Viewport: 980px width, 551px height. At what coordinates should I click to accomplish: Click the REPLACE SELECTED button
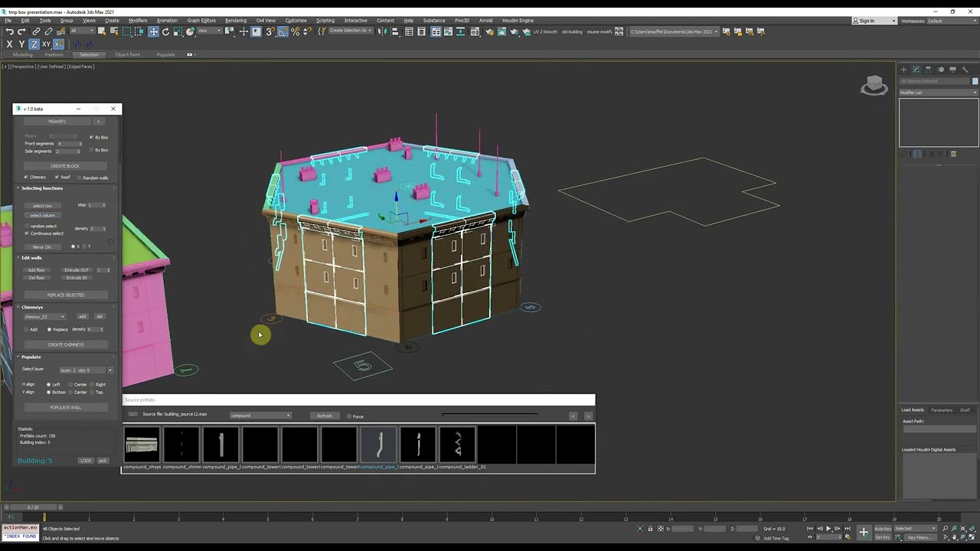pyautogui.click(x=66, y=295)
